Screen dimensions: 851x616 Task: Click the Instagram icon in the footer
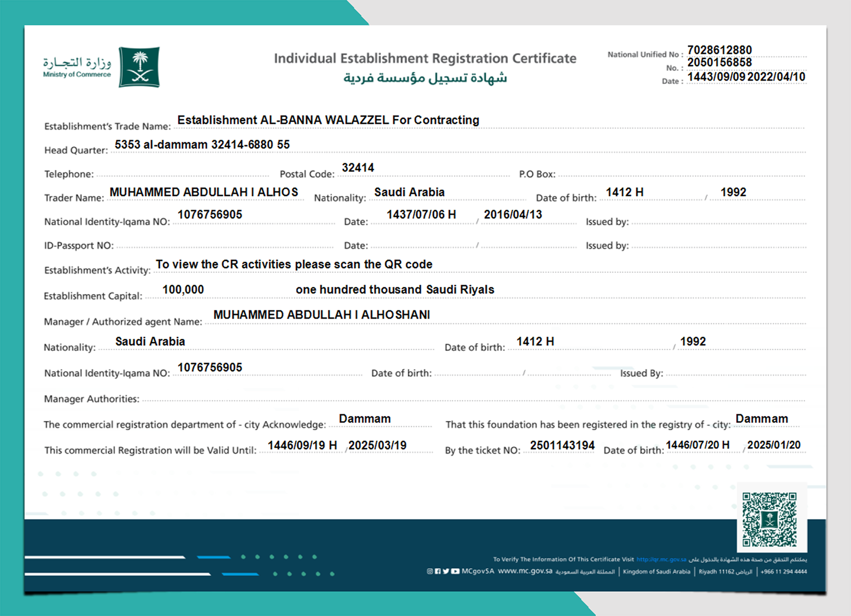[429, 571]
